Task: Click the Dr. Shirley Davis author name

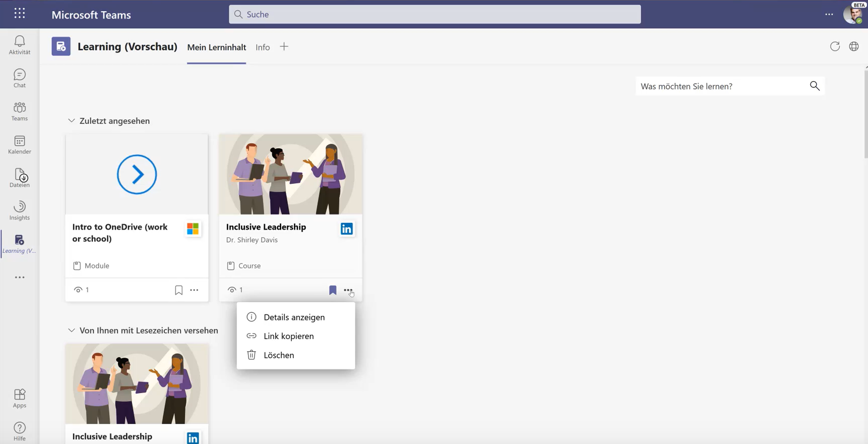Action: click(x=252, y=240)
